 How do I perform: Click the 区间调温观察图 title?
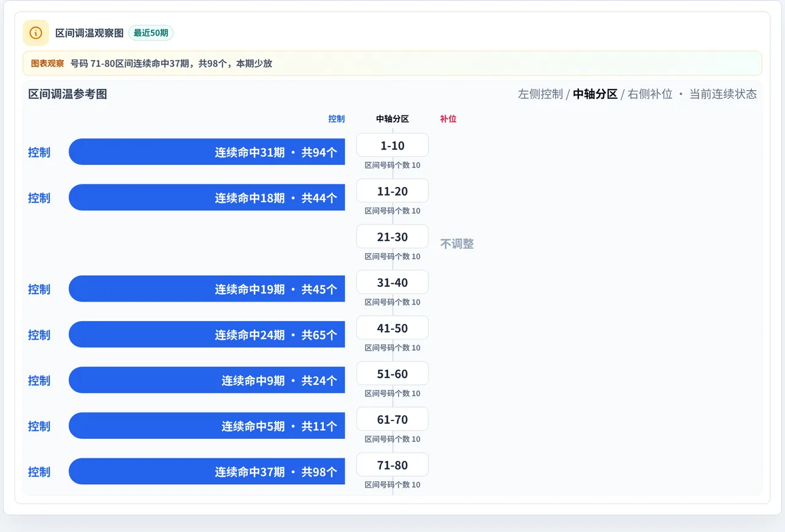(x=90, y=33)
